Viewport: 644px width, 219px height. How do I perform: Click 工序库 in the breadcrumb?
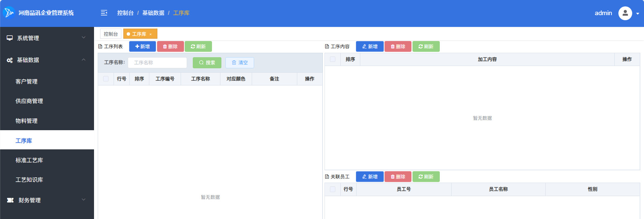point(181,13)
